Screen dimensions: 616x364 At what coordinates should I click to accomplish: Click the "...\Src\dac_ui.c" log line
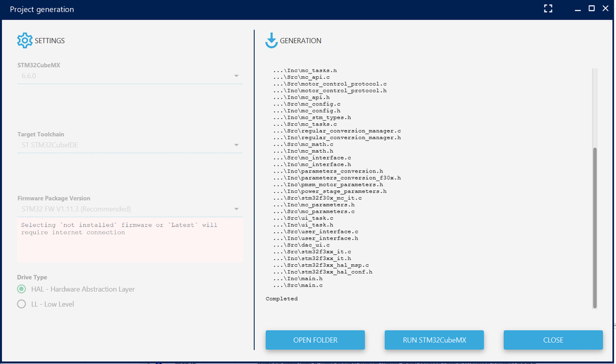point(302,245)
